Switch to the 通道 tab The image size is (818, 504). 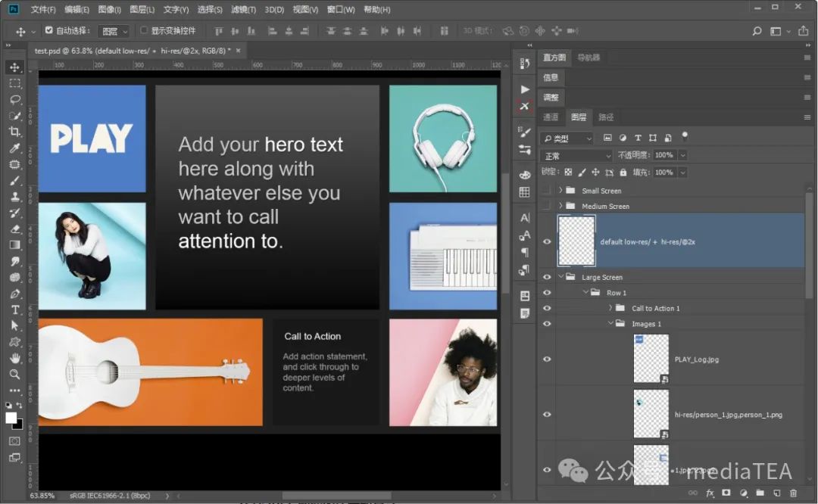(x=551, y=117)
